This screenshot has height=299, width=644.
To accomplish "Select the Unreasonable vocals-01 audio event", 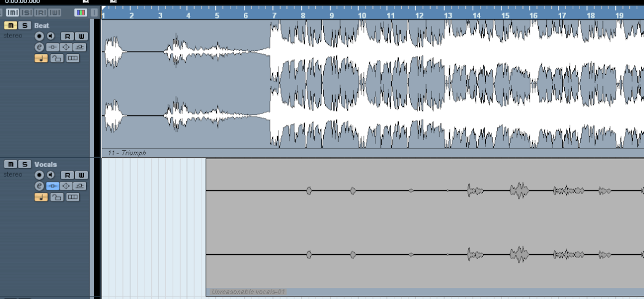I will click(425, 227).
